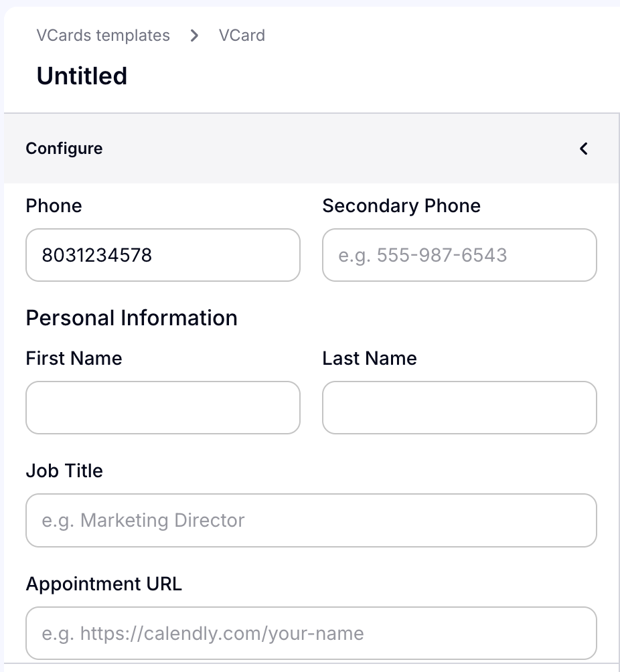Click the Job Title input field
Screen dimensions: 620x672
point(311,520)
